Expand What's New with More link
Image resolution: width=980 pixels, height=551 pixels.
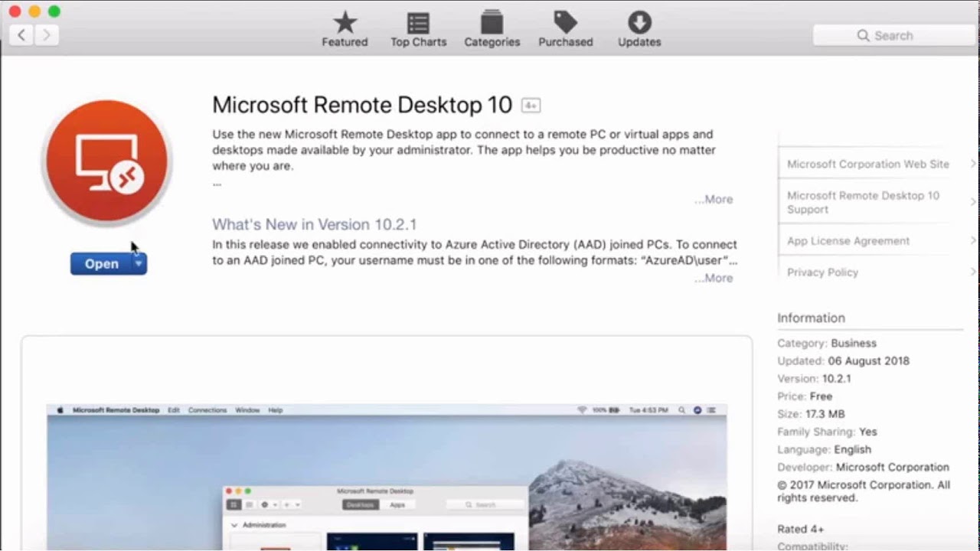point(714,278)
